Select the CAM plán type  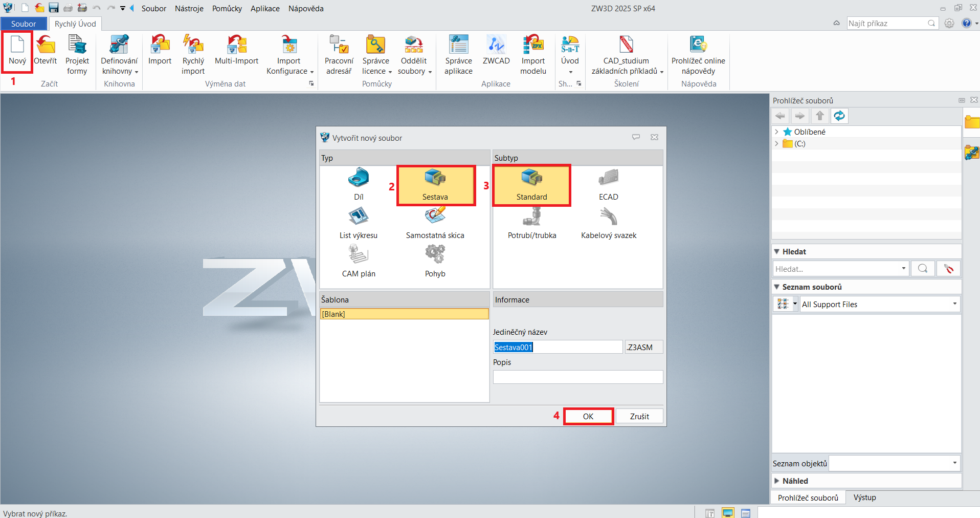pos(359,261)
